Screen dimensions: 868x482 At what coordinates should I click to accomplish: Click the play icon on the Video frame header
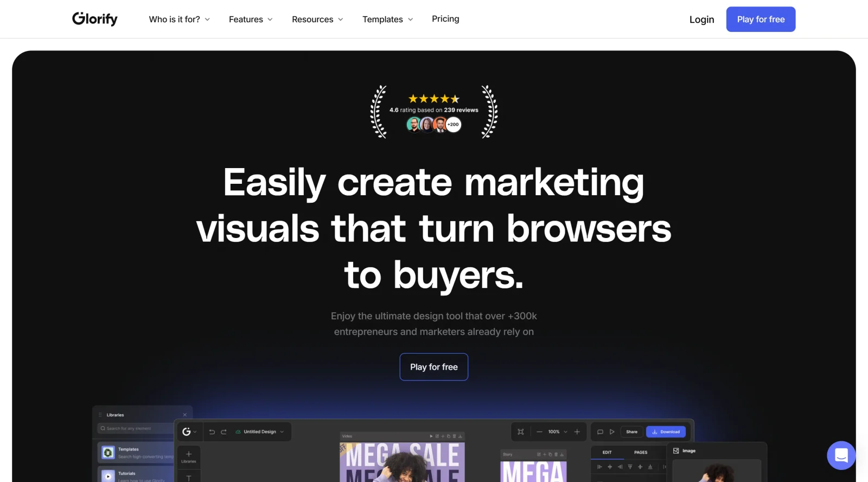[x=431, y=436]
